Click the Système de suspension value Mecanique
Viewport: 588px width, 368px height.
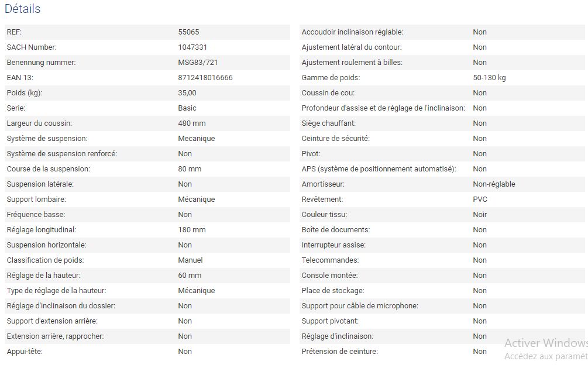(196, 139)
